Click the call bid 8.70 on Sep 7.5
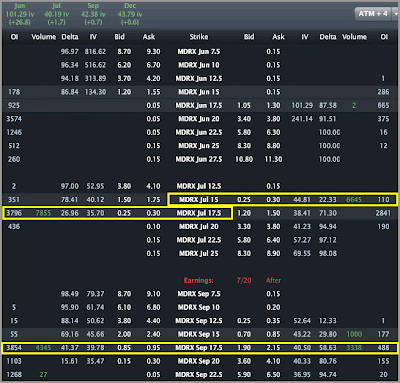 124,294
